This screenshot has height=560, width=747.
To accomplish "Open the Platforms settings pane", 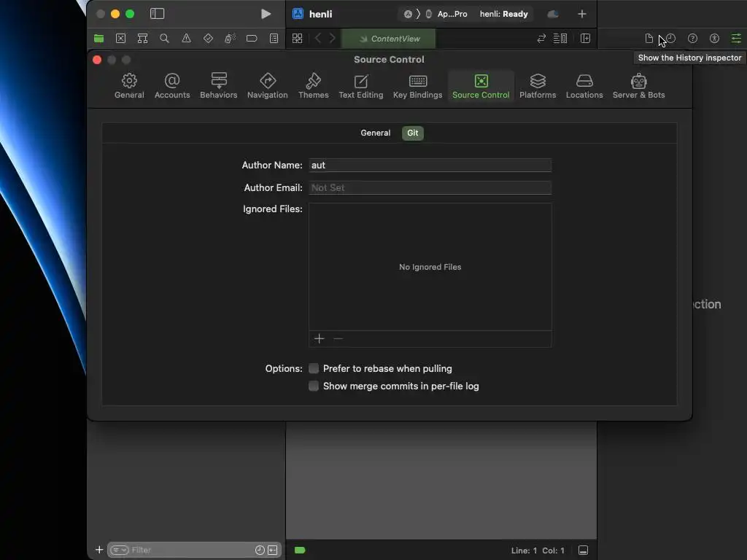I will coord(538,86).
